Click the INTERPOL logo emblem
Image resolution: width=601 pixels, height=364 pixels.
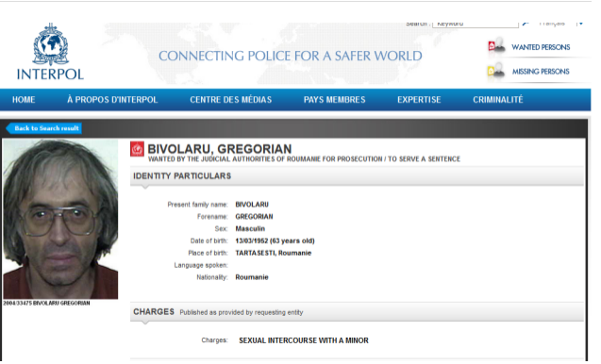click(x=50, y=44)
